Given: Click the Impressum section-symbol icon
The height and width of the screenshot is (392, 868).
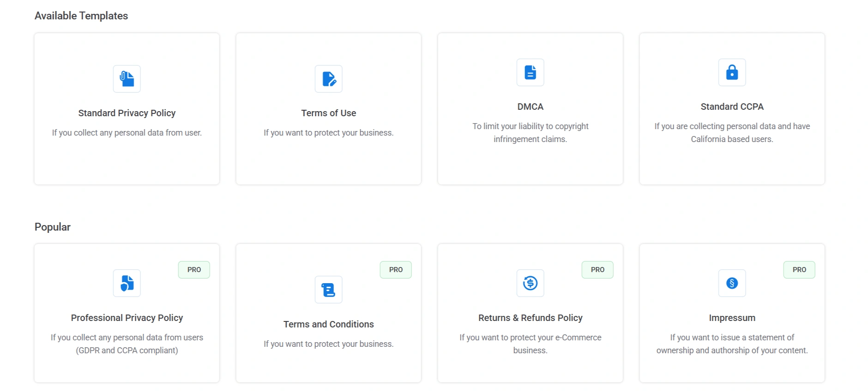Looking at the screenshot, I should (732, 283).
